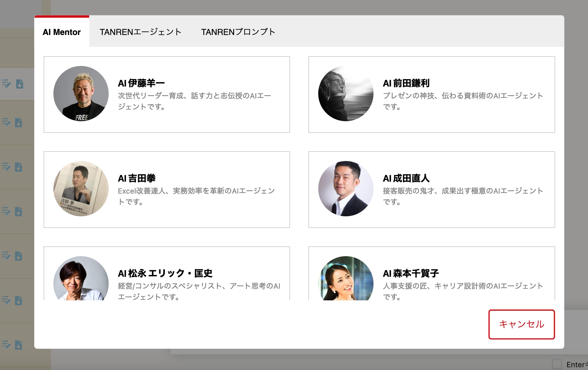Select the AI 森本千賀子 avatar photo
This screenshot has height=370, width=588.
coord(346,278)
